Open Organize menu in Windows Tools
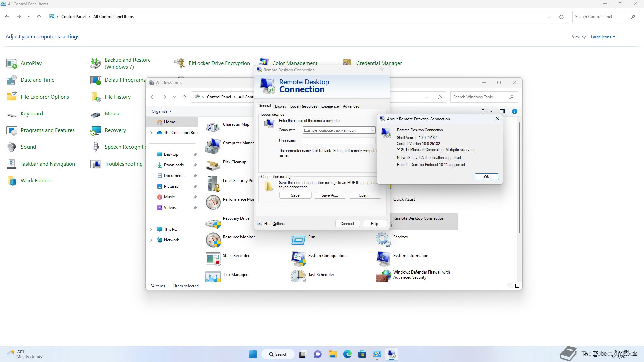Image resolution: width=644 pixels, height=362 pixels. pos(162,111)
